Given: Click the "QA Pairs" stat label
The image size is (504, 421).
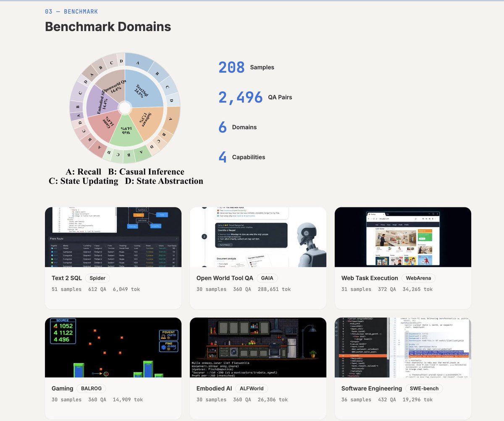Looking at the screenshot, I should (x=280, y=97).
